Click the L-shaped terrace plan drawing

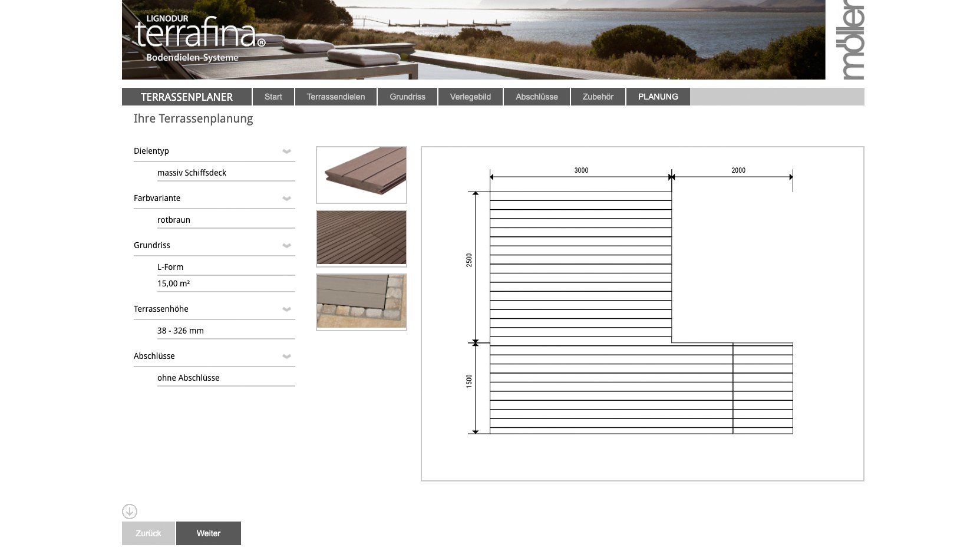pyautogui.click(x=641, y=312)
